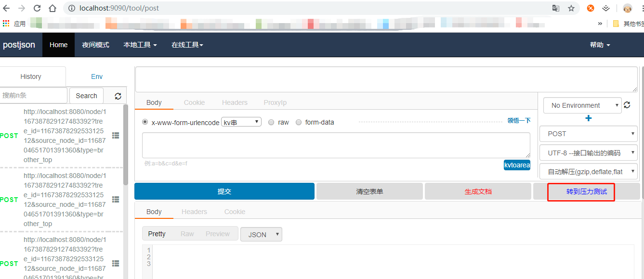Click the 清空表单 clear form button
This screenshot has width=644, height=279.
pos(369,191)
